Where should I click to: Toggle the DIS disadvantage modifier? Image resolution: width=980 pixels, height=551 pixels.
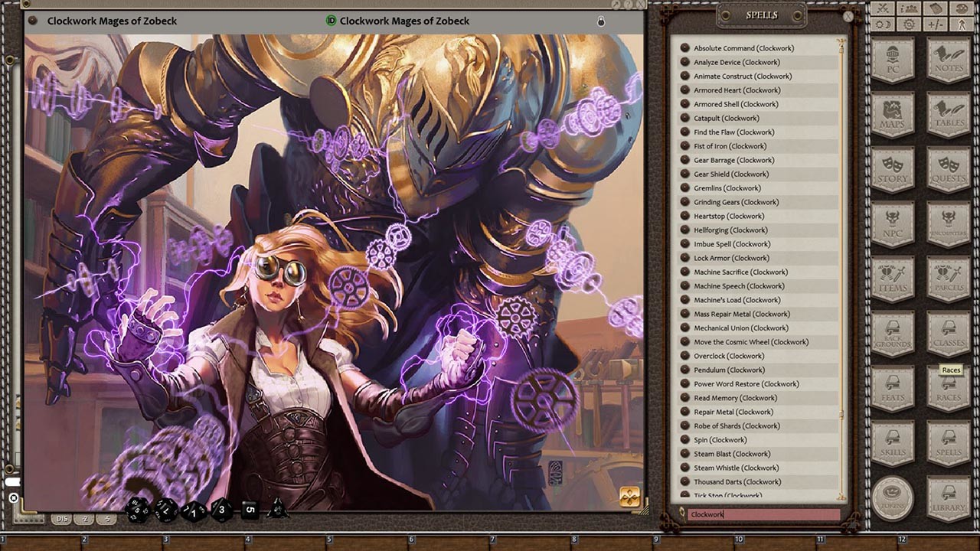(62, 519)
